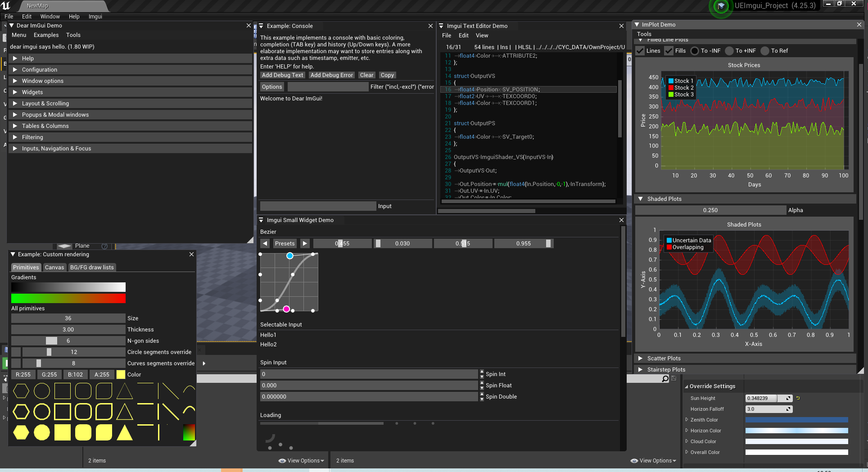Image resolution: width=868 pixels, height=472 pixels.
Task: Click the console Options button
Action: click(272, 87)
